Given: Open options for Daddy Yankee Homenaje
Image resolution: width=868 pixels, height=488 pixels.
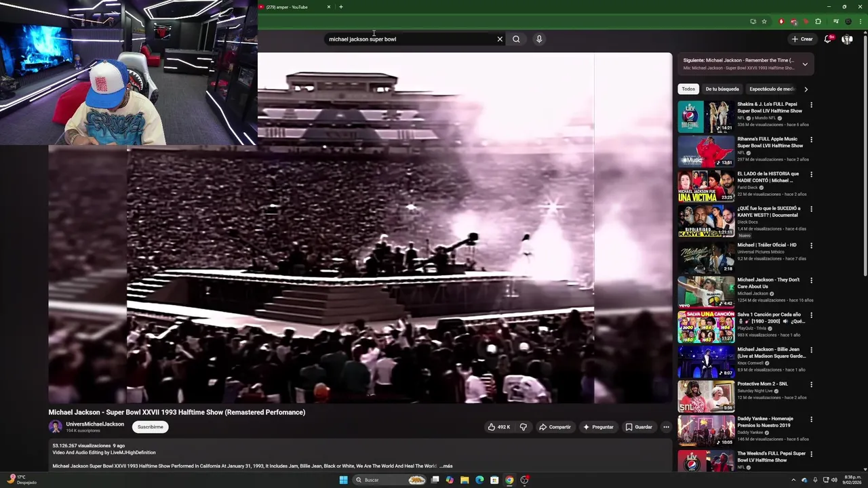Looking at the screenshot, I should click(811, 420).
